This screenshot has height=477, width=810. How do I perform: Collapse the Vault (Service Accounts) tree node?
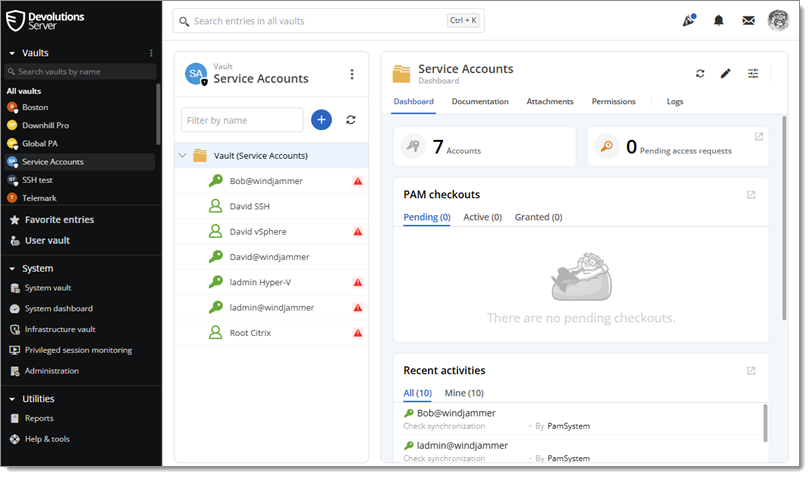pos(183,156)
